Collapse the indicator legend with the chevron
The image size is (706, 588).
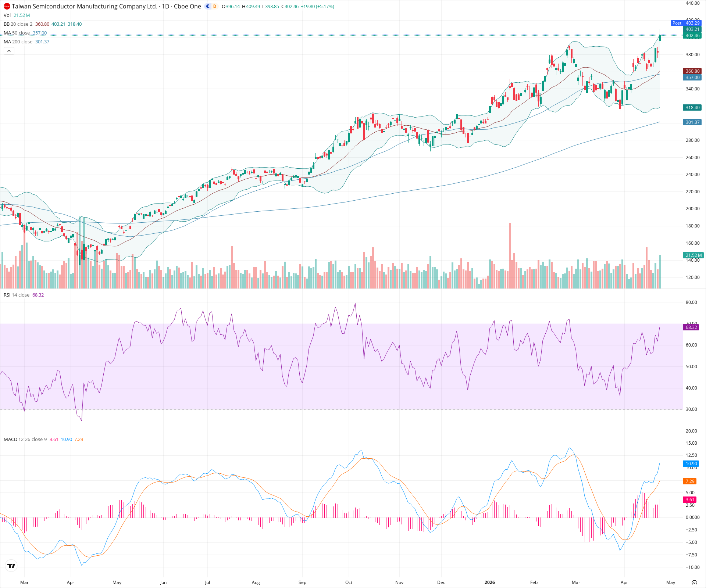9,51
